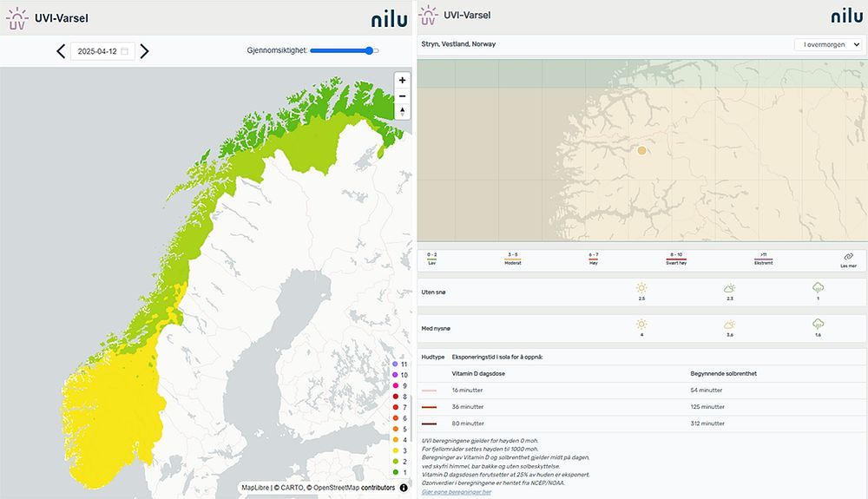Viewport: 868px width, 499px height.
Task: Click the lightest skin type color line
Action: (x=429, y=391)
